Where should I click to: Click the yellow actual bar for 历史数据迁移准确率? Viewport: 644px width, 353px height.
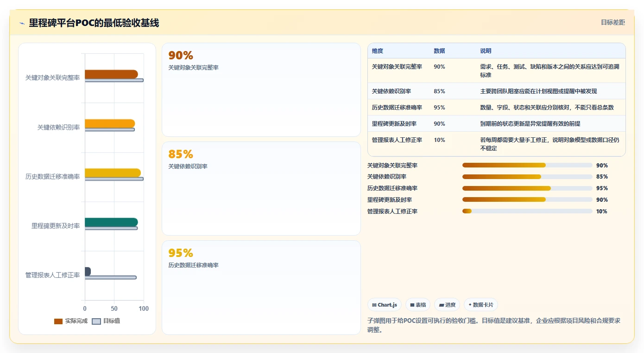point(113,173)
